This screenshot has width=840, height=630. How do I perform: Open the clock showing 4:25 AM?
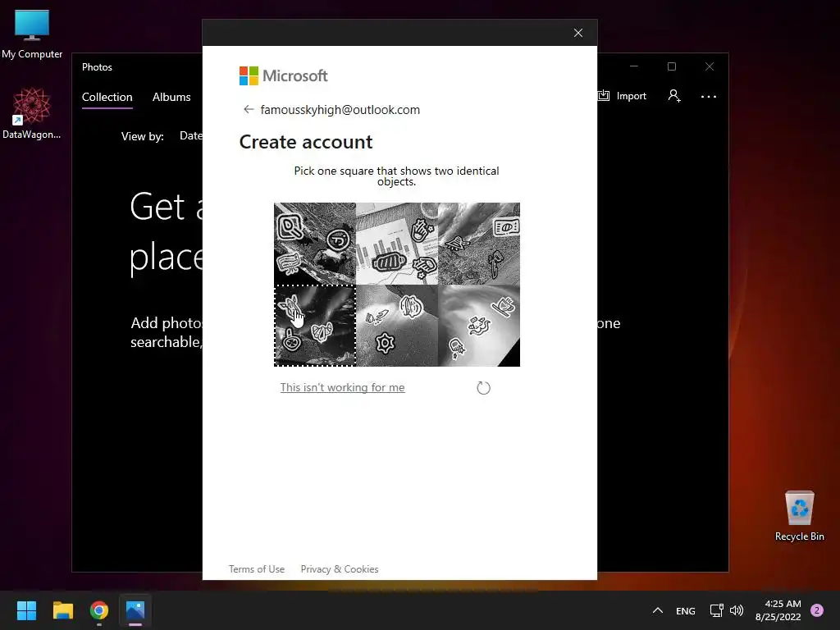click(x=778, y=610)
